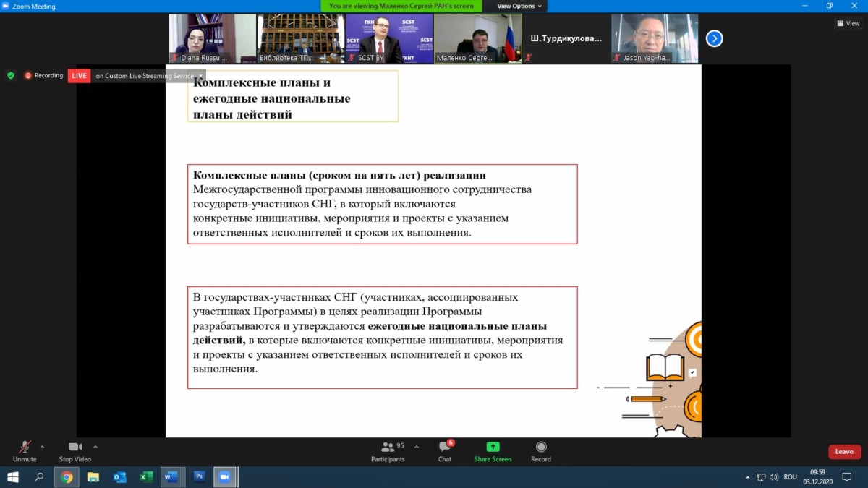The height and width of the screenshot is (488, 868).
Task: Select Jason Yao's video thumbnail
Action: [655, 38]
